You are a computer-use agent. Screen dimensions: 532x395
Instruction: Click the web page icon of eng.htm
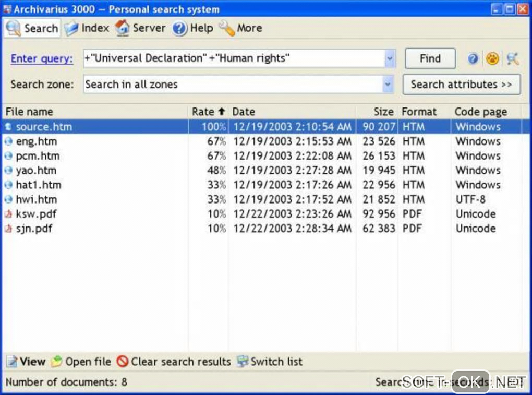coord(8,141)
